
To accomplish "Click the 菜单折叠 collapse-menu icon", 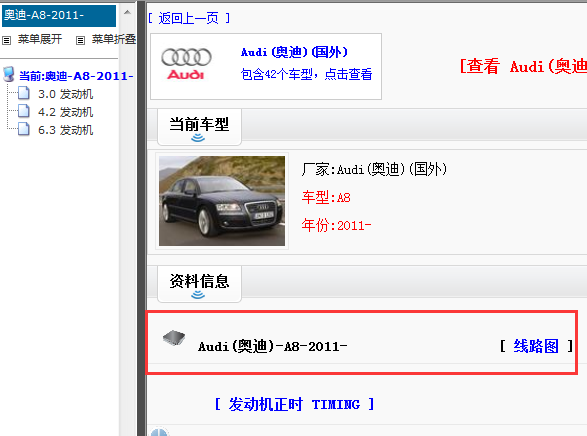I will [80, 40].
